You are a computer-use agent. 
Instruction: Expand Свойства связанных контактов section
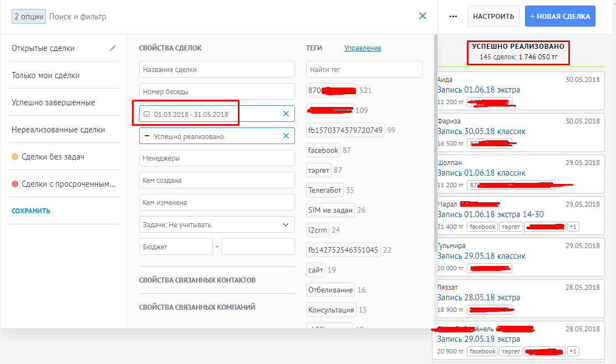pyautogui.click(x=197, y=280)
